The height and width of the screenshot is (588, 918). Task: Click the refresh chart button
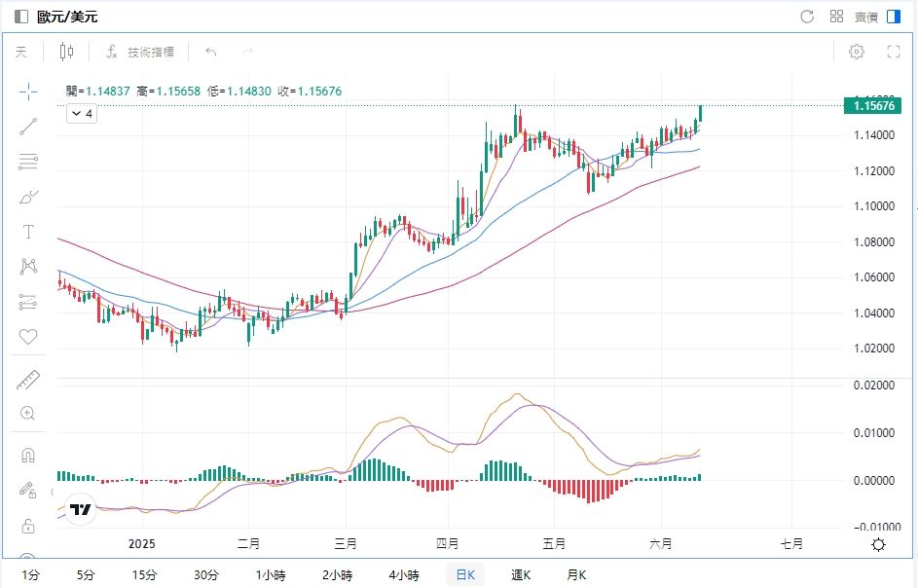[x=806, y=17]
